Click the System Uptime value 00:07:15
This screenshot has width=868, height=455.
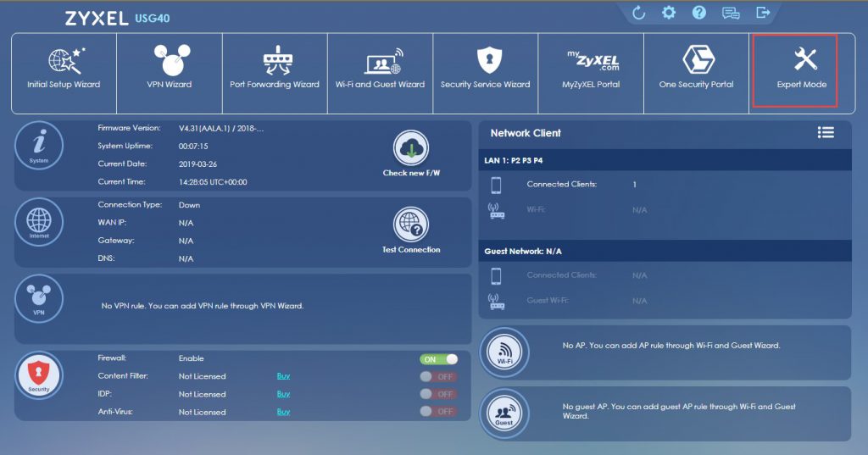pos(193,146)
